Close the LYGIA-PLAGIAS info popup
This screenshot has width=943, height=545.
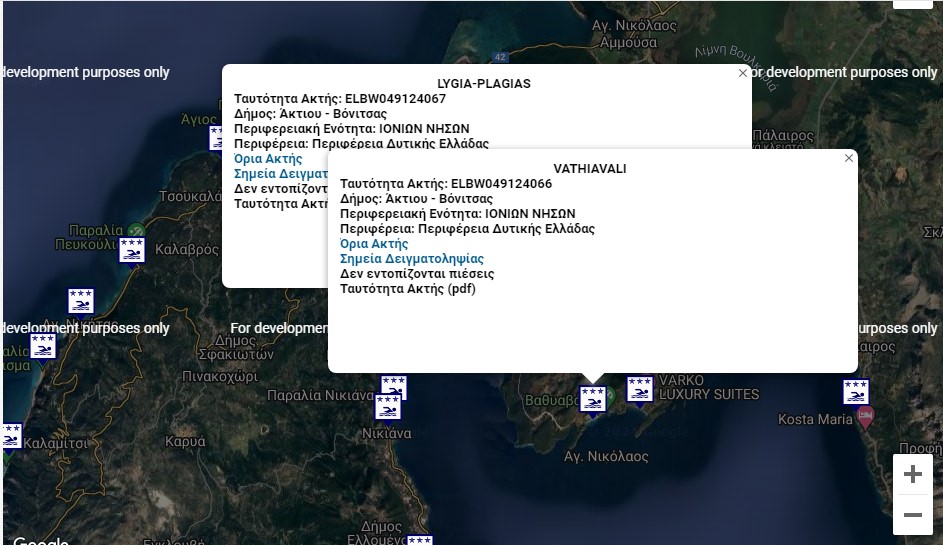point(742,73)
